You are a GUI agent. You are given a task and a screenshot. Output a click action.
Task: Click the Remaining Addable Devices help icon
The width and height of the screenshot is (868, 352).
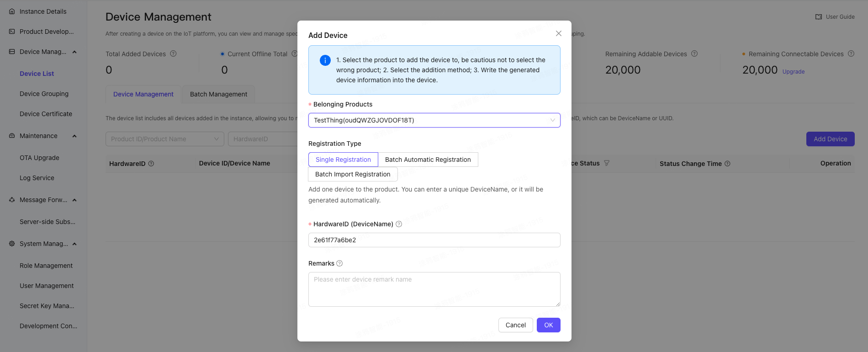pyautogui.click(x=694, y=53)
